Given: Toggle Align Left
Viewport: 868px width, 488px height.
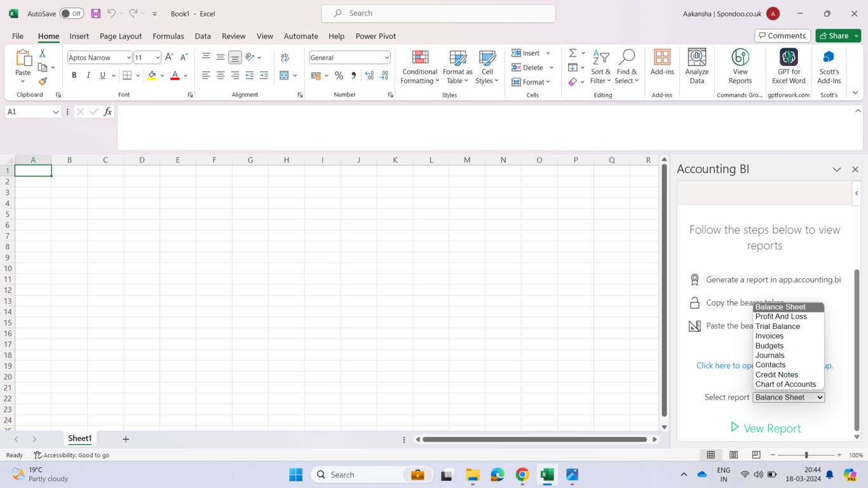Looking at the screenshot, I should pyautogui.click(x=206, y=76).
